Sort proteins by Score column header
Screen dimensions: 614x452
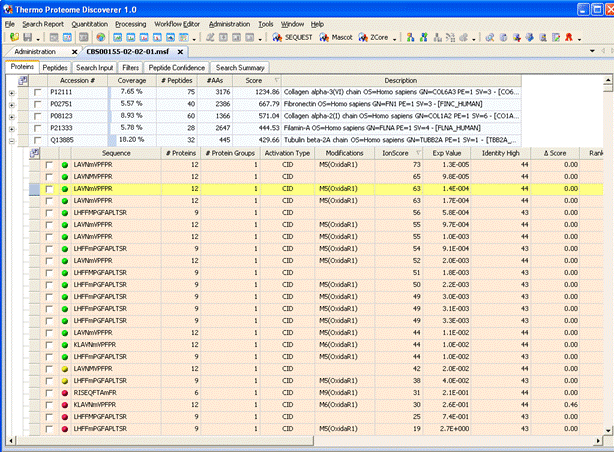pos(257,80)
